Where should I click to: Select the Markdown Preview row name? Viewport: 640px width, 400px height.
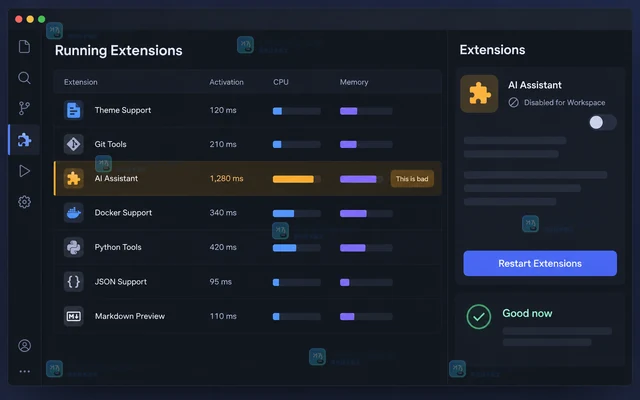(130, 316)
